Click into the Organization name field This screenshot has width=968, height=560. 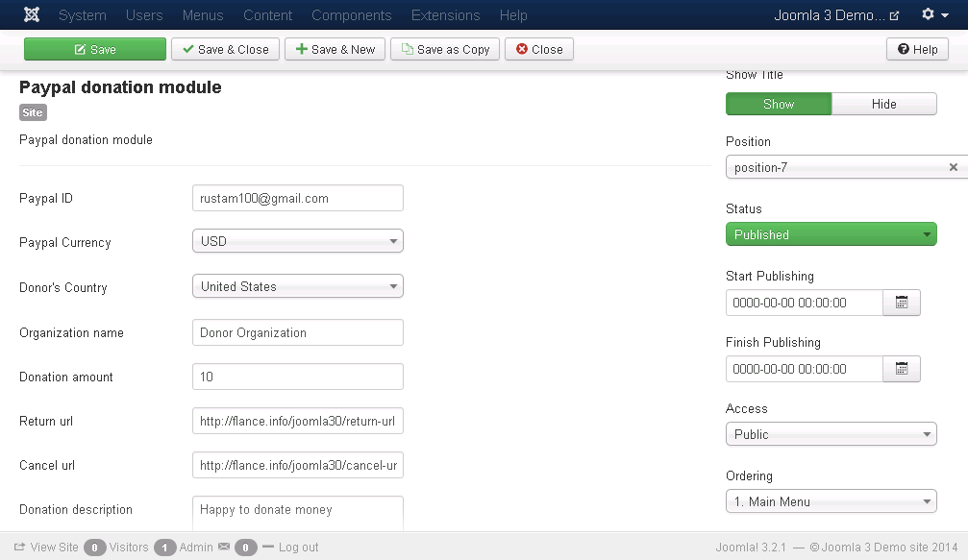point(298,332)
